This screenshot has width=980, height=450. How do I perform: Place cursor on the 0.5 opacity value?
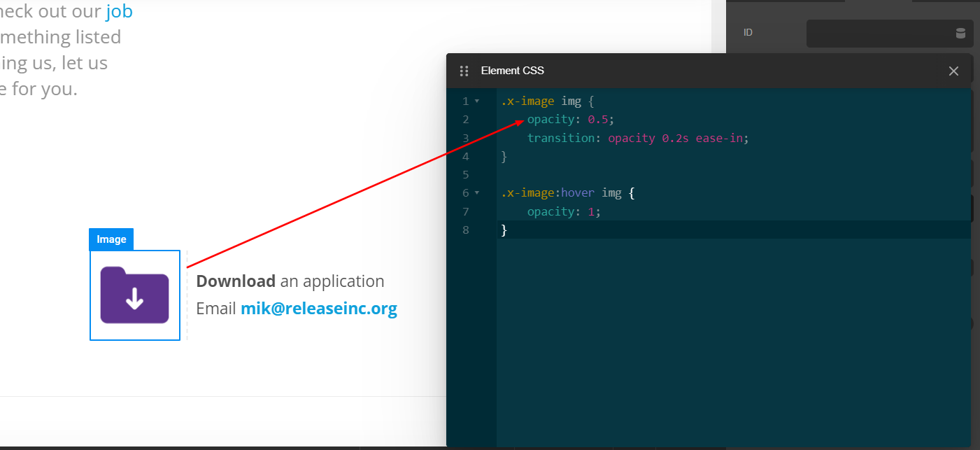(597, 120)
